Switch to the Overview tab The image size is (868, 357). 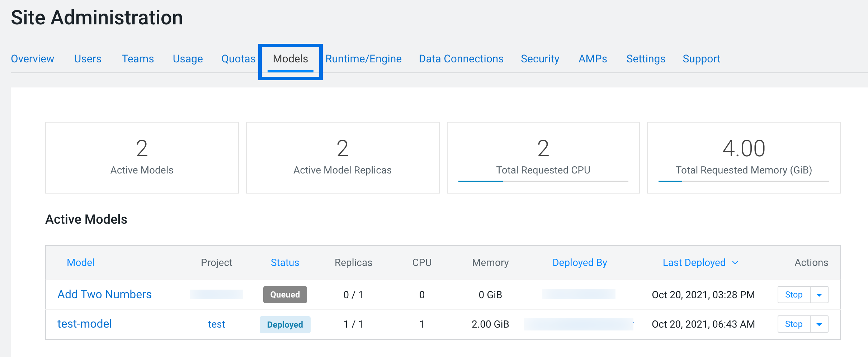click(33, 59)
